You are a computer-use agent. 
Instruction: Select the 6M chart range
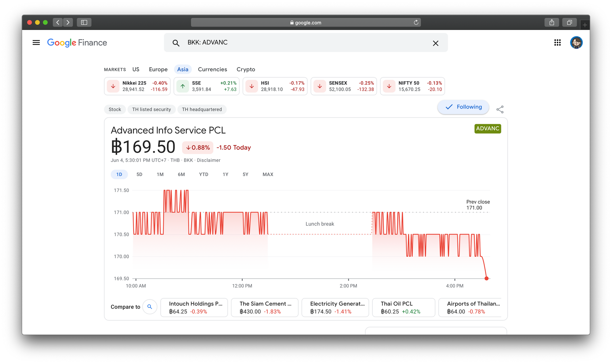[x=181, y=174]
